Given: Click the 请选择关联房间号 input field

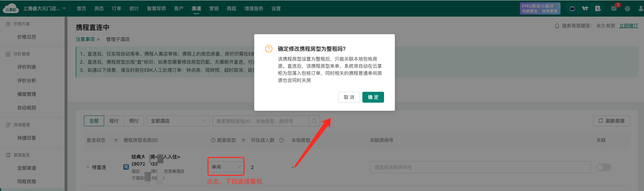Looking at the screenshot, I should [x=480, y=167].
